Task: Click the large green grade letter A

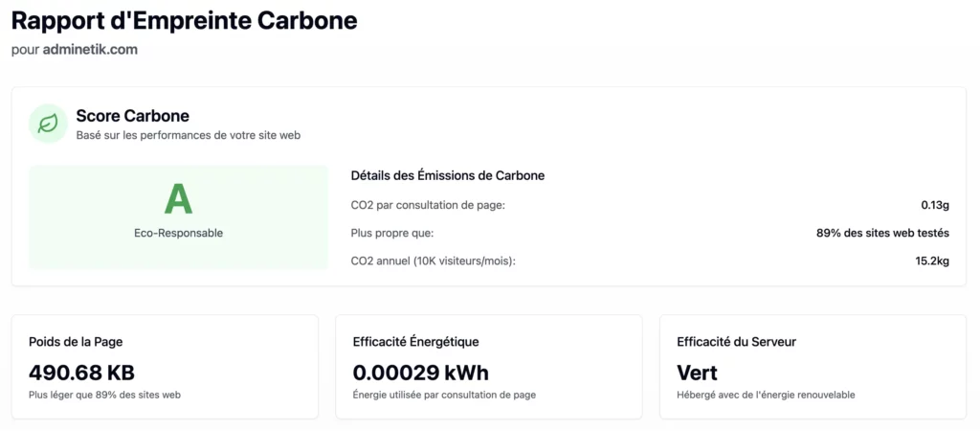Action: tap(178, 200)
